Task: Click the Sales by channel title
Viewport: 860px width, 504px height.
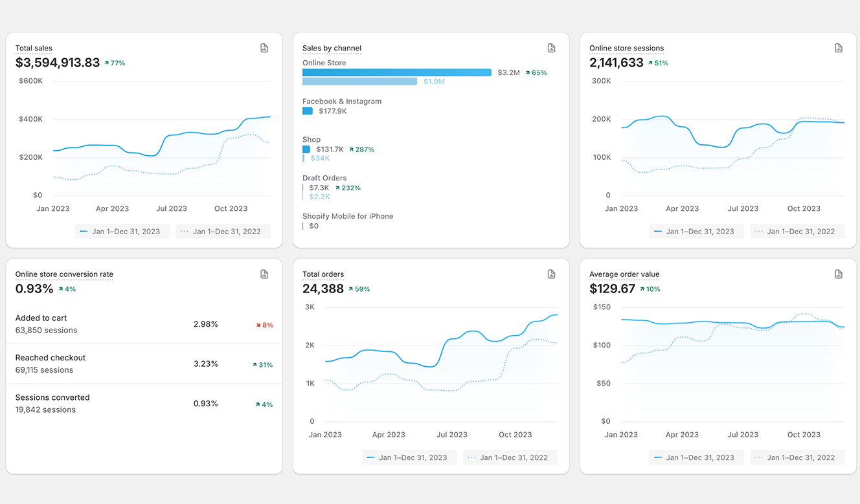Action: (x=332, y=49)
